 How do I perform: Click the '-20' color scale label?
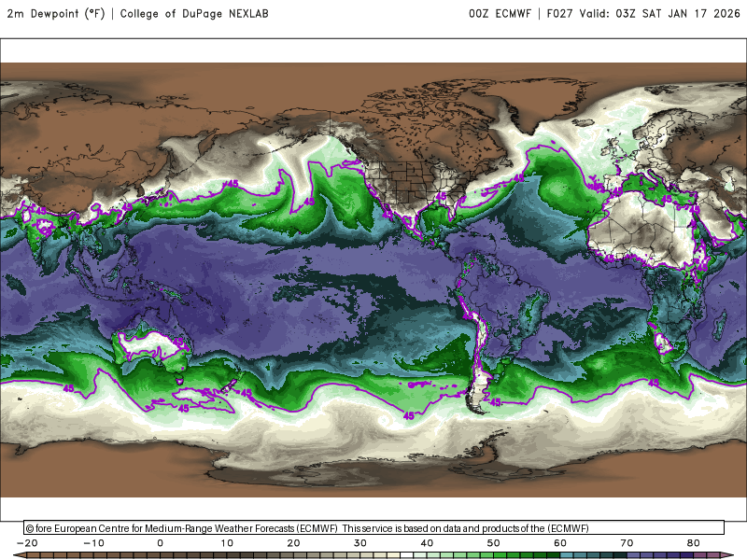(x=27, y=543)
